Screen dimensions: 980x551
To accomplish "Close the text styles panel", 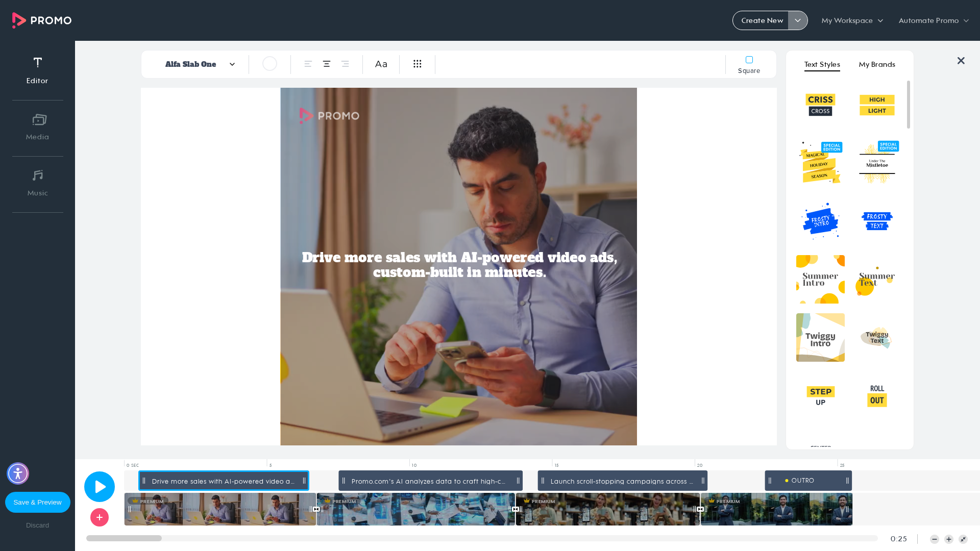I will click(x=961, y=61).
